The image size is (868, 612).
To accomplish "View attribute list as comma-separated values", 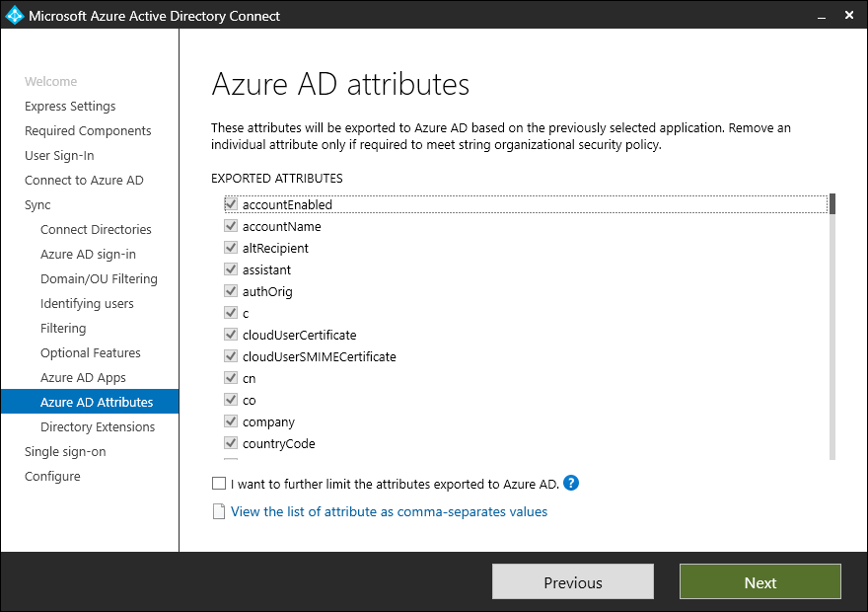I will pos(389,512).
